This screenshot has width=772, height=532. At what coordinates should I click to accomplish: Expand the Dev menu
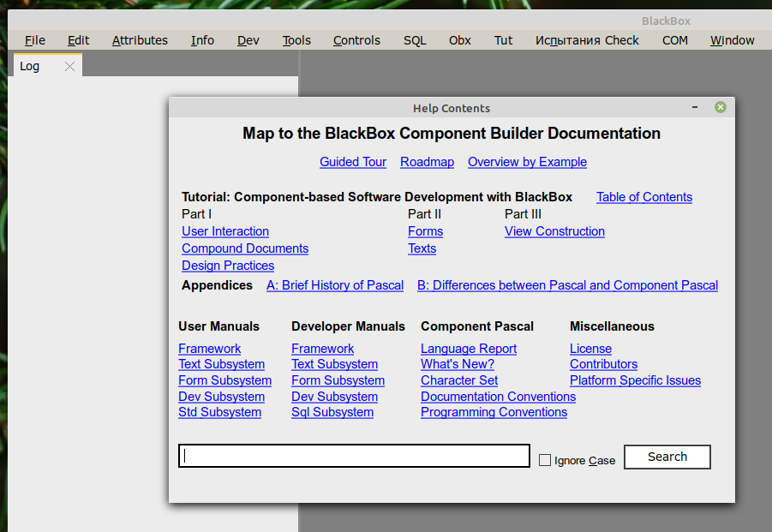(248, 40)
